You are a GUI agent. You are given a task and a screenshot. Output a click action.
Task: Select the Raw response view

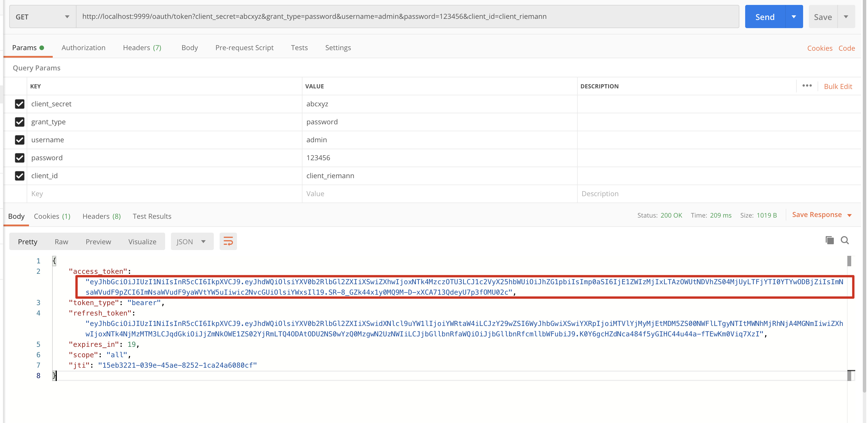61,241
